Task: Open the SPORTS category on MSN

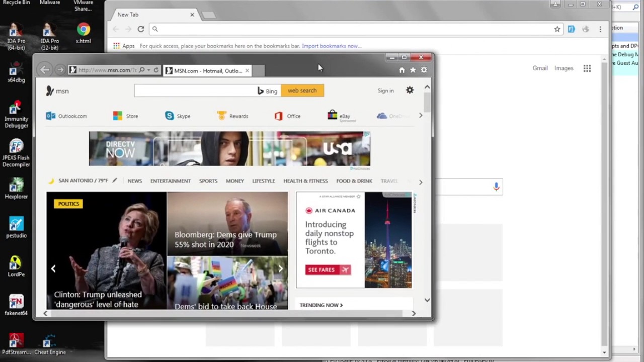Action: pos(208,181)
